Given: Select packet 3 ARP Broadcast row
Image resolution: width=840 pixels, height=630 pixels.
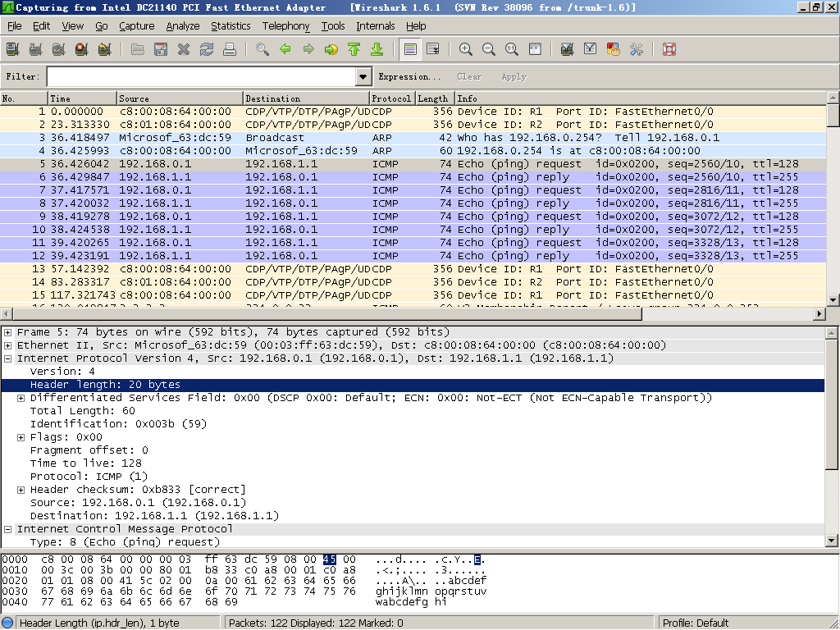Looking at the screenshot, I should (x=413, y=138).
